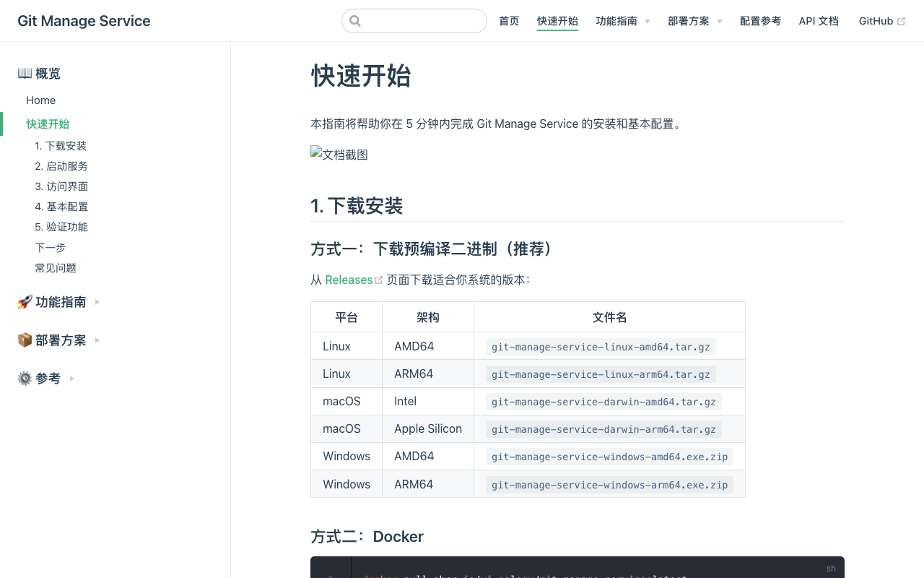Click the broken 文档截图 image placeholder icon
924x578 pixels.
point(315,152)
